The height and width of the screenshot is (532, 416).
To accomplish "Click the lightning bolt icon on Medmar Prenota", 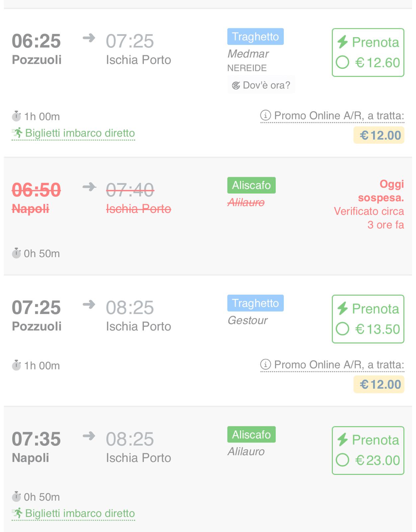I will point(343,42).
